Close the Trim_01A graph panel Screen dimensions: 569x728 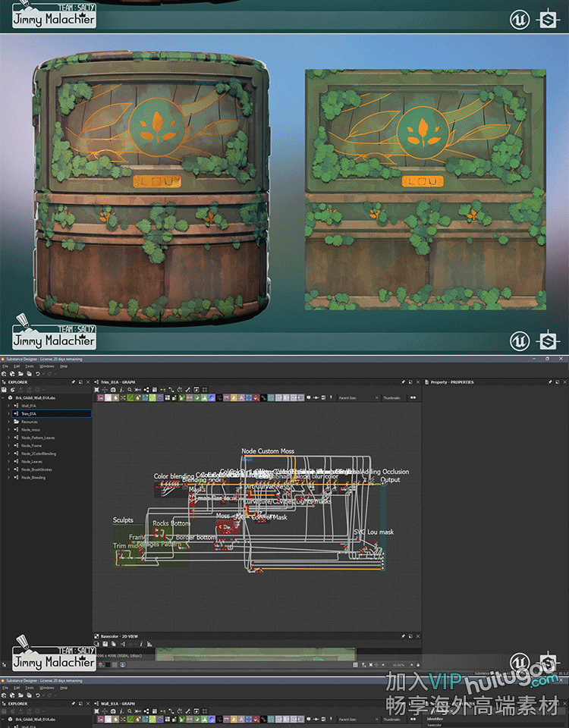click(x=417, y=382)
